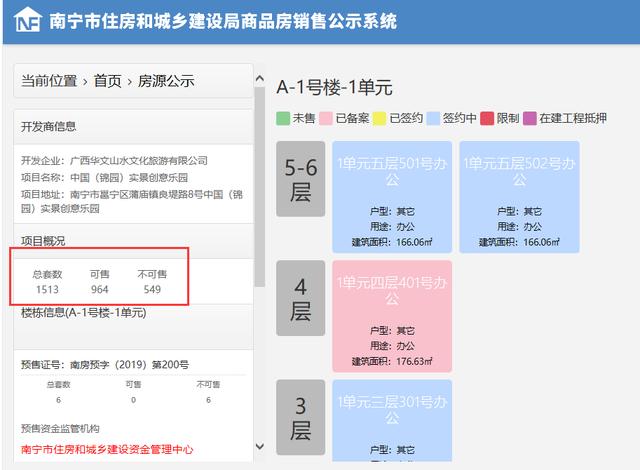
Task: Click the green 未售 legend swatch
Action: click(283, 118)
